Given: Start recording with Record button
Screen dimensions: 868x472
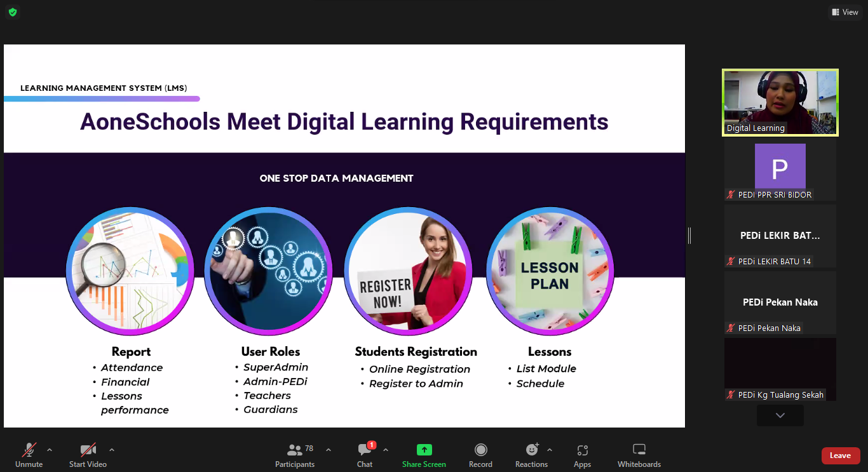Looking at the screenshot, I should [x=480, y=455].
